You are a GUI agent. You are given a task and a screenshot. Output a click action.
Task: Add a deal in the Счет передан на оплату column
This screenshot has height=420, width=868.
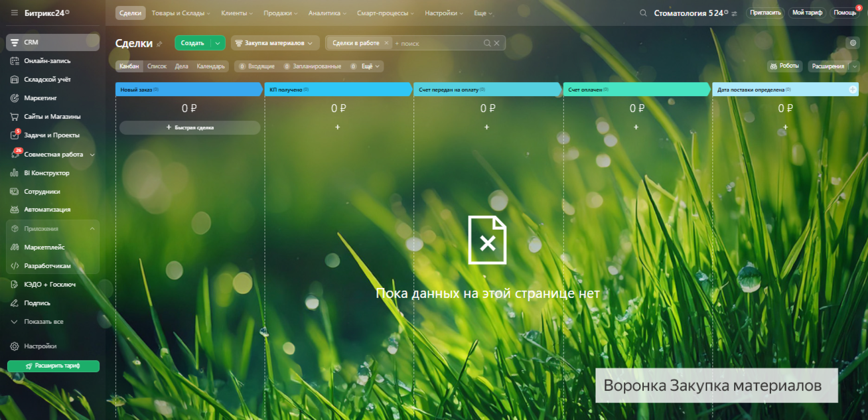[486, 127]
